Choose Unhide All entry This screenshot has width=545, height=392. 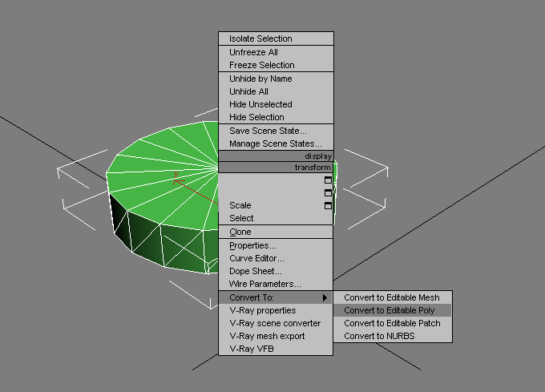(276, 91)
